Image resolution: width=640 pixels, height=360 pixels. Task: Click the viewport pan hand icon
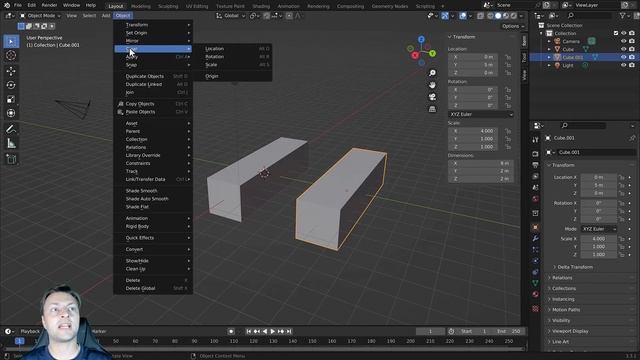[432, 85]
